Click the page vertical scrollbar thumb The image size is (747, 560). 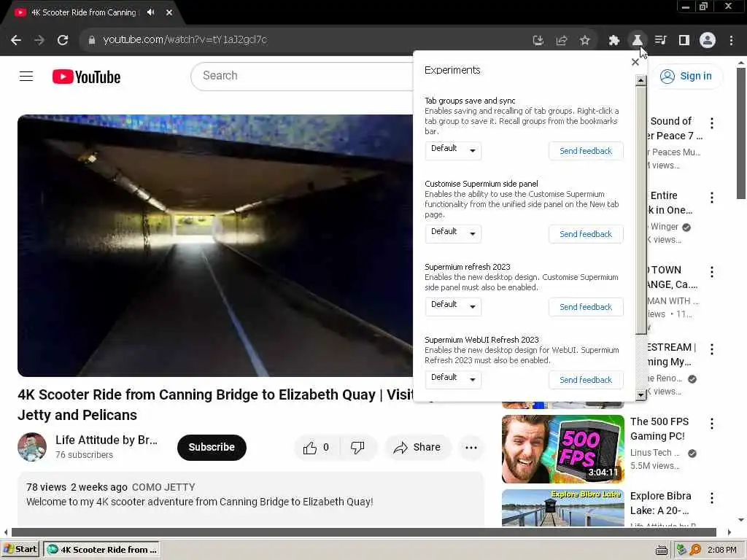[x=741, y=133]
